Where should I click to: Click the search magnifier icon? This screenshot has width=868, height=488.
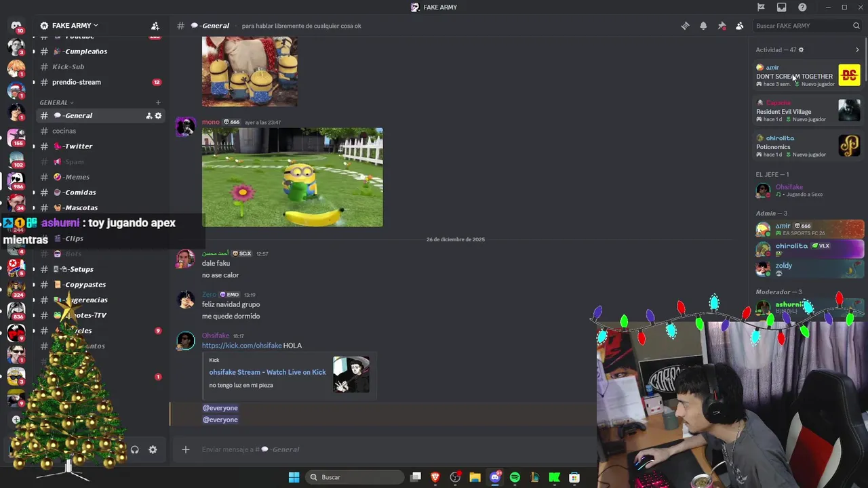pyautogui.click(x=856, y=26)
